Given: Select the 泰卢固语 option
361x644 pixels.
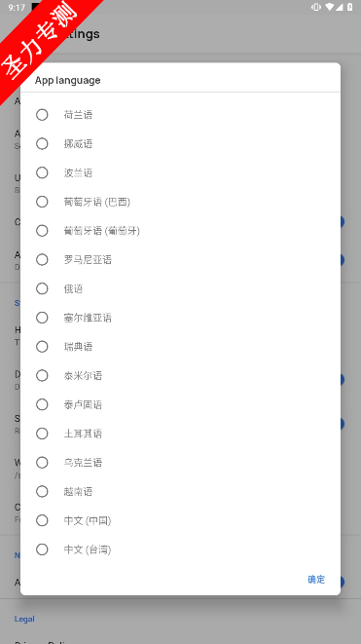Looking at the screenshot, I should (x=181, y=404).
